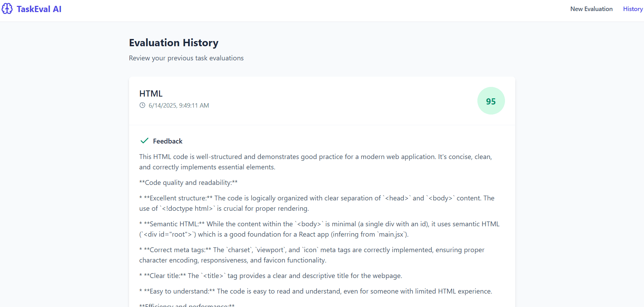The height and width of the screenshot is (307, 644).
Task: Click the TaskEval AI brain logo icon
Action: click(x=7, y=9)
